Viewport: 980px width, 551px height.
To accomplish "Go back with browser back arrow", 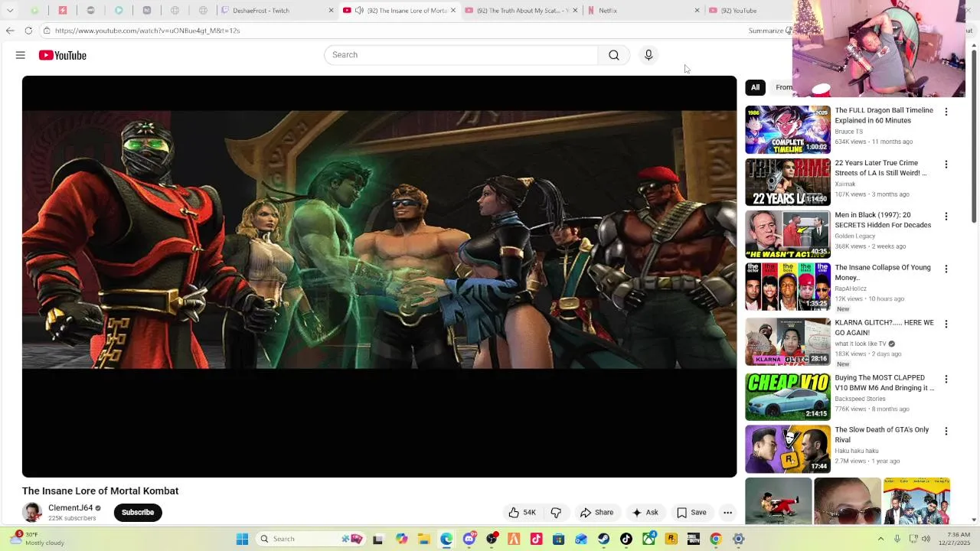I will [x=10, y=31].
